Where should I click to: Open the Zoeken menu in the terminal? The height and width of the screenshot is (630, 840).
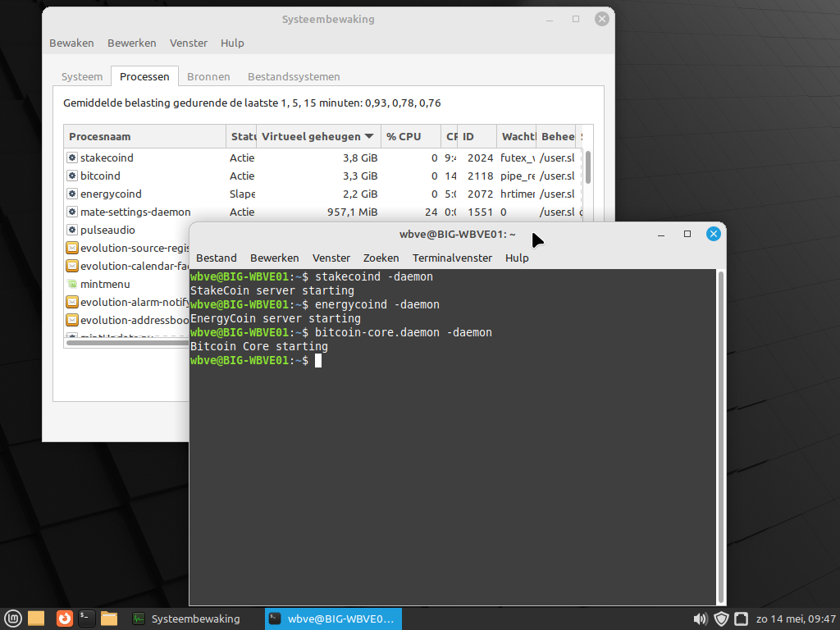[381, 258]
